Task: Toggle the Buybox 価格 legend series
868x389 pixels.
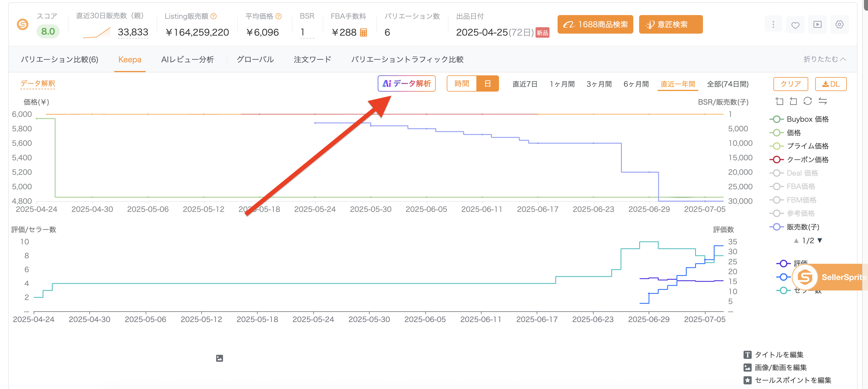Action: tap(799, 119)
